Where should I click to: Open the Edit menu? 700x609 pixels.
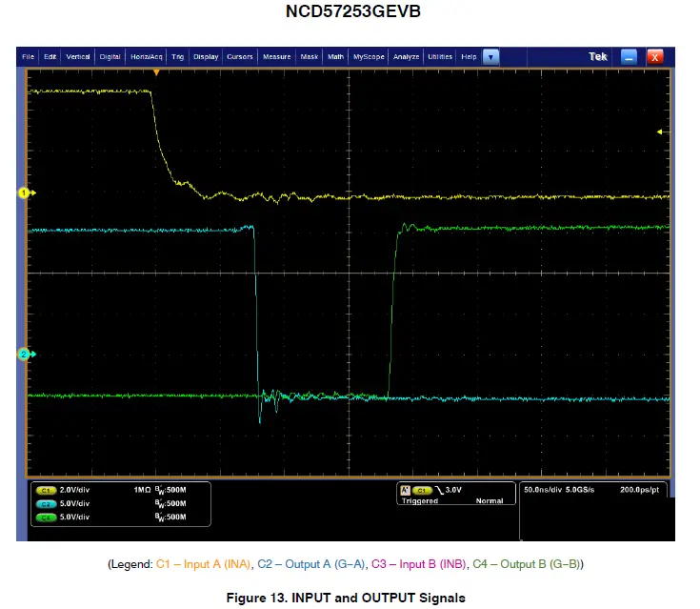pos(50,57)
